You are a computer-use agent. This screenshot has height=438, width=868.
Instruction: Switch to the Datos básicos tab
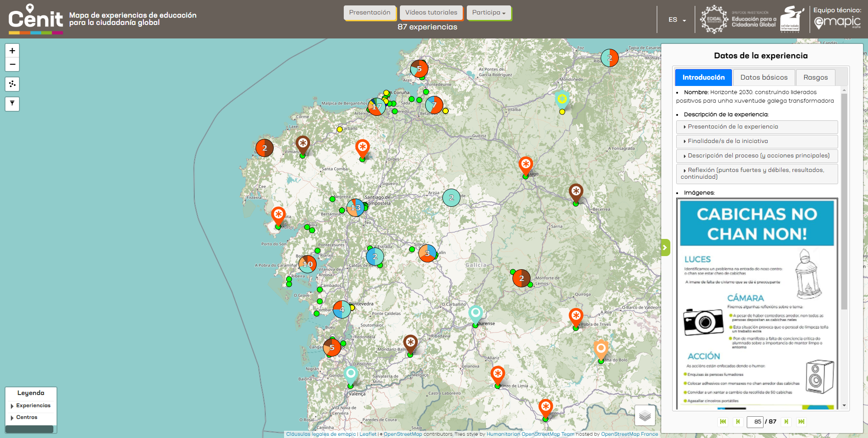[x=764, y=77]
